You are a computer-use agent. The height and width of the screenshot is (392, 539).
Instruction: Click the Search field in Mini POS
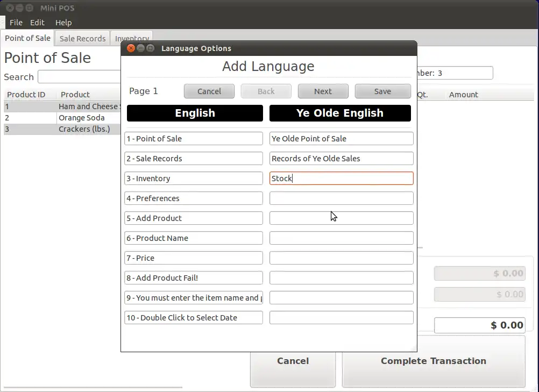[79, 77]
